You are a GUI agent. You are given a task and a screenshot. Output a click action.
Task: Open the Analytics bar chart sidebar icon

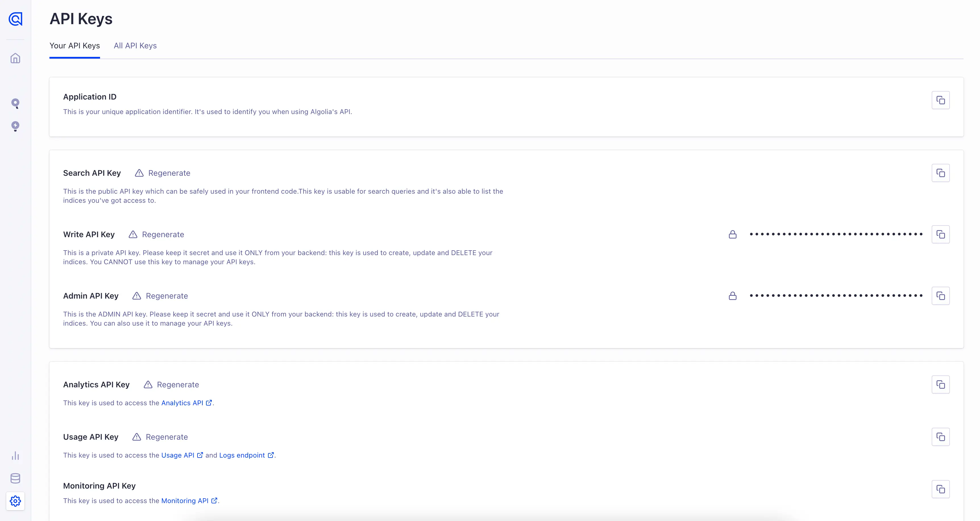point(15,456)
